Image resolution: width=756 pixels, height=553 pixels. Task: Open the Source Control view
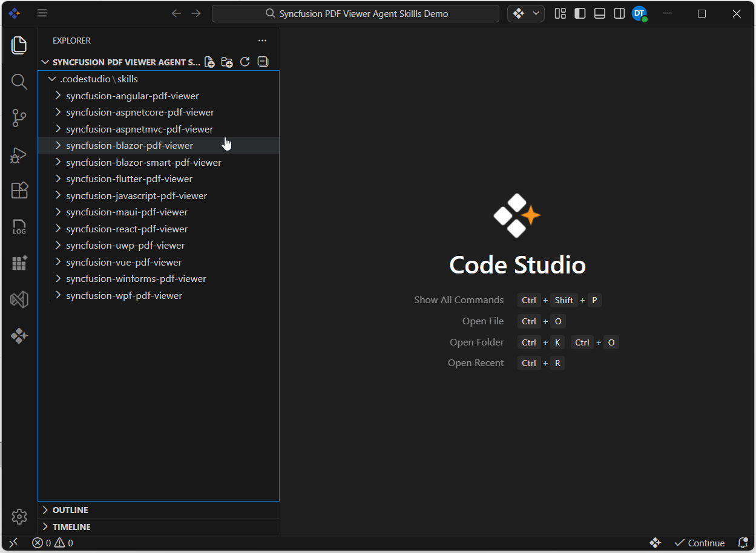point(19,118)
